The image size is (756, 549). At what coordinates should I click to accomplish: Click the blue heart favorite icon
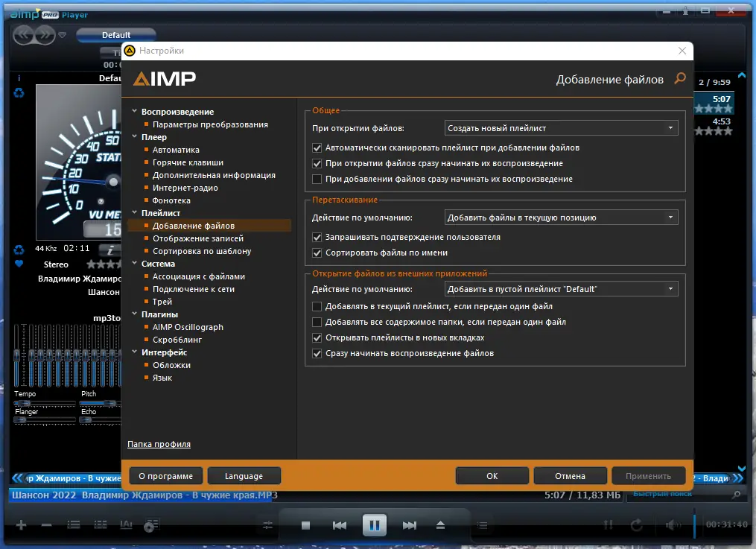(x=19, y=264)
